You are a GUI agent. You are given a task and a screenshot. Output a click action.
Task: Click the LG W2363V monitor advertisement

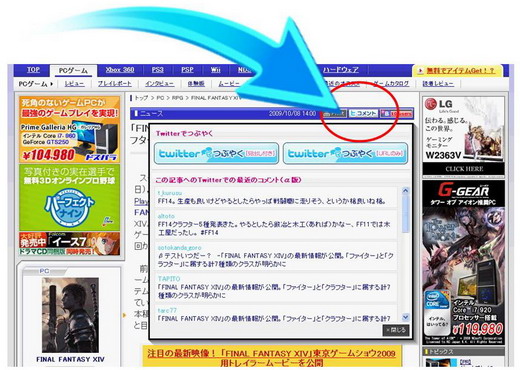[x=463, y=137]
